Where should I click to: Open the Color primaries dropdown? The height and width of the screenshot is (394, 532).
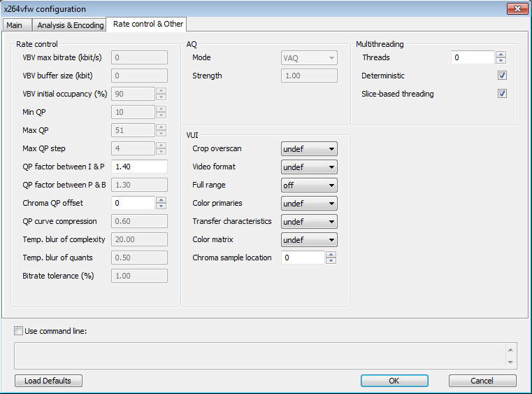click(309, 204)
